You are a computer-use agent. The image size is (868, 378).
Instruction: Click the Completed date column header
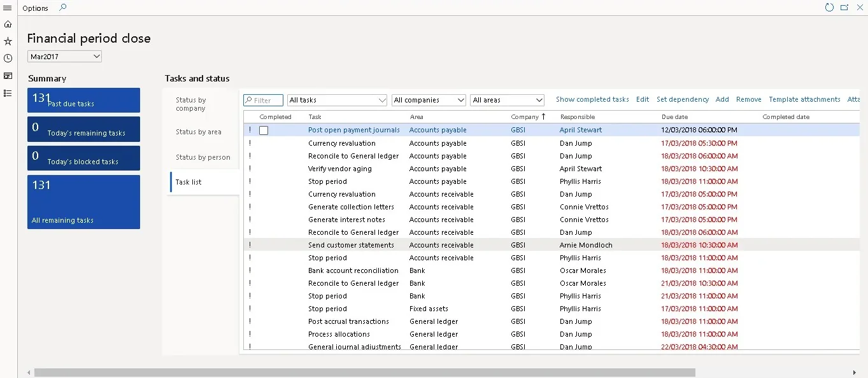(x=786, y=117)
